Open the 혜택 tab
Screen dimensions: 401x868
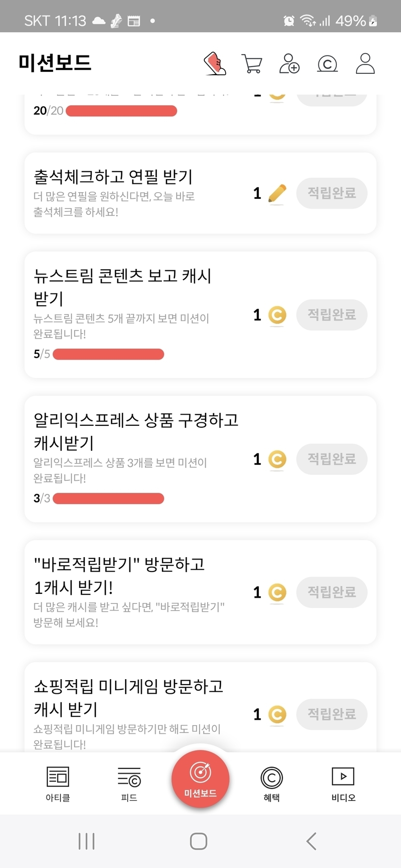pos(272,783)
